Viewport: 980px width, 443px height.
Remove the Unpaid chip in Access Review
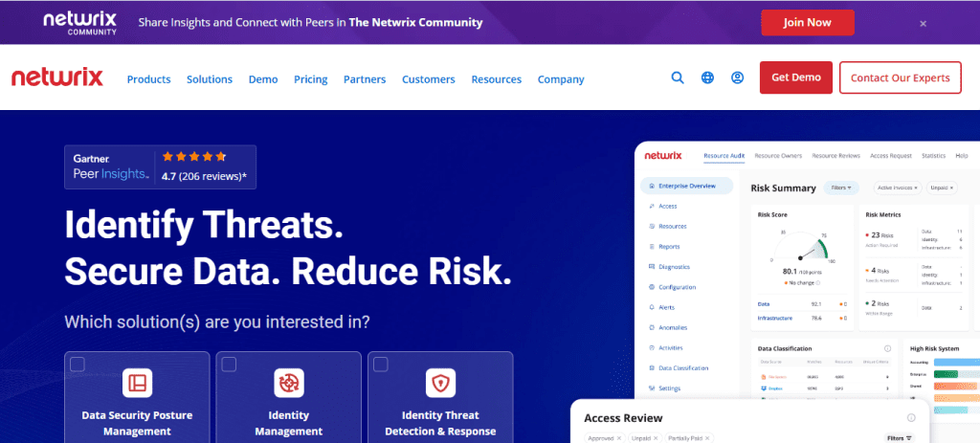[x=655, y=438]
